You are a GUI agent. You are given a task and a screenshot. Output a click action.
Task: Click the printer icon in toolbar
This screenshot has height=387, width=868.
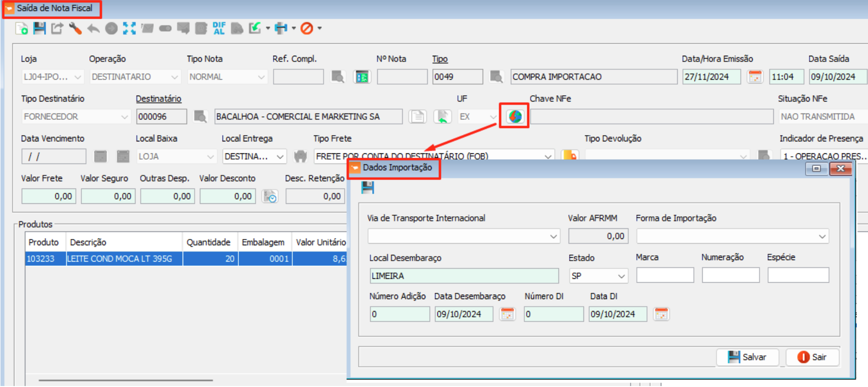pos(281,28)
